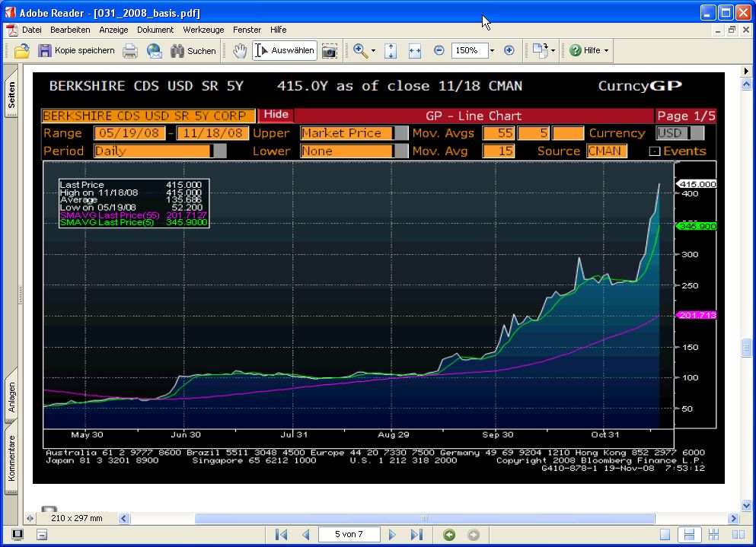Click the Open file folder icon

[x=22, y=51]
